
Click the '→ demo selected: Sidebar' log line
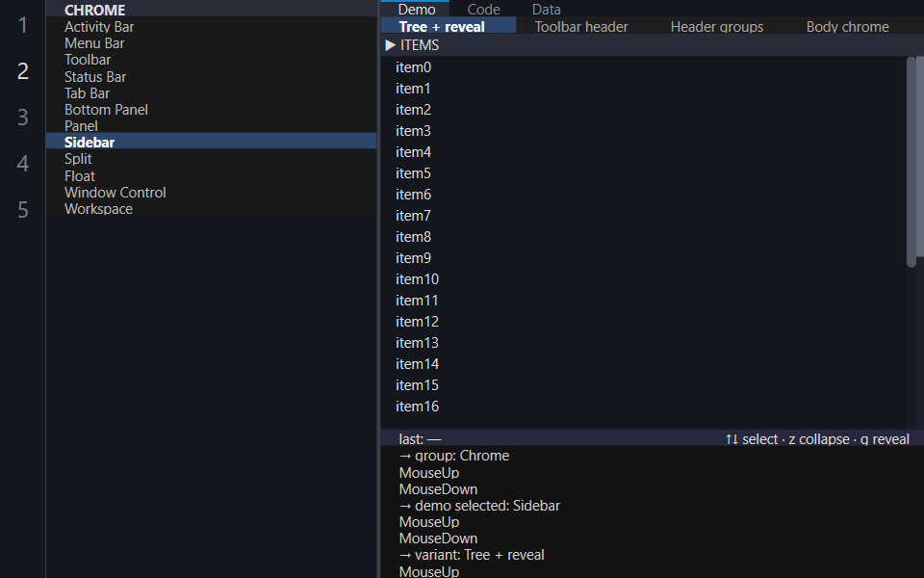[479, 506]
